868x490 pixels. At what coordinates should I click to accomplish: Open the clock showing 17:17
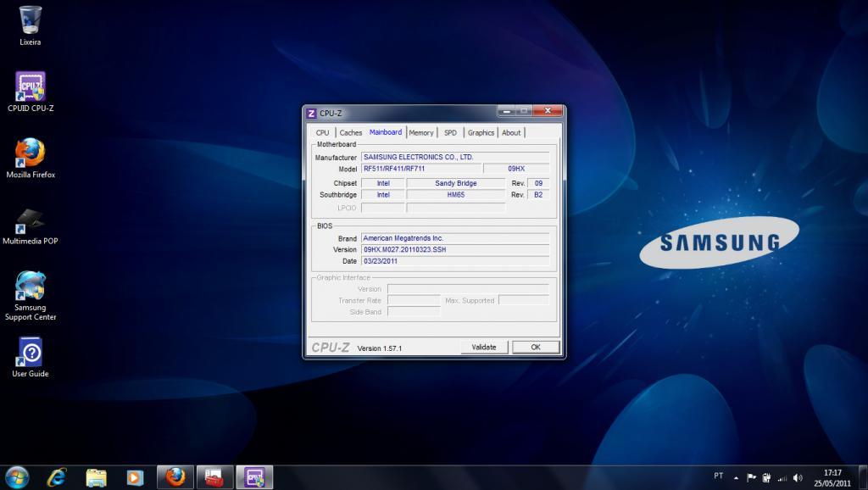pyautogui.click(x=832, y=478)
